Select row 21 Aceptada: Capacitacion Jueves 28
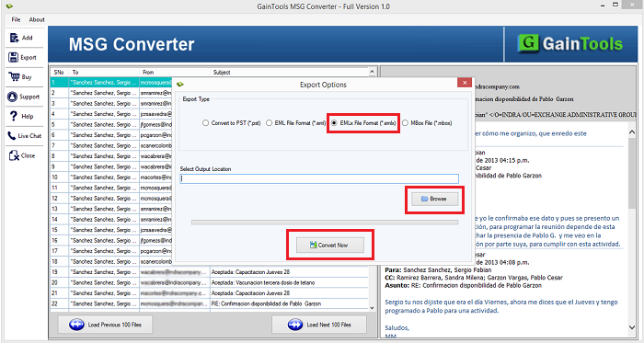The width and height of the screenshot is (644, 343). click(210, 293)
